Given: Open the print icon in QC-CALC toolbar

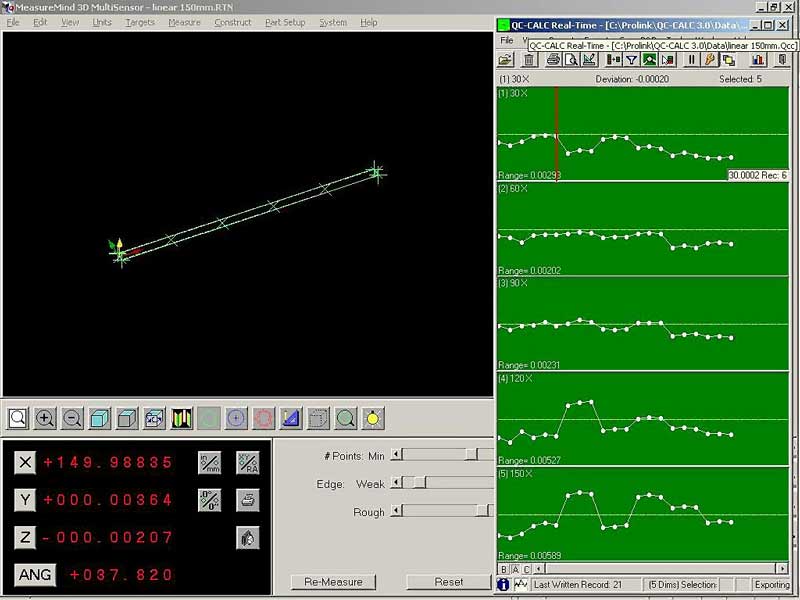Looking at the screenshot, I should 554,61.
